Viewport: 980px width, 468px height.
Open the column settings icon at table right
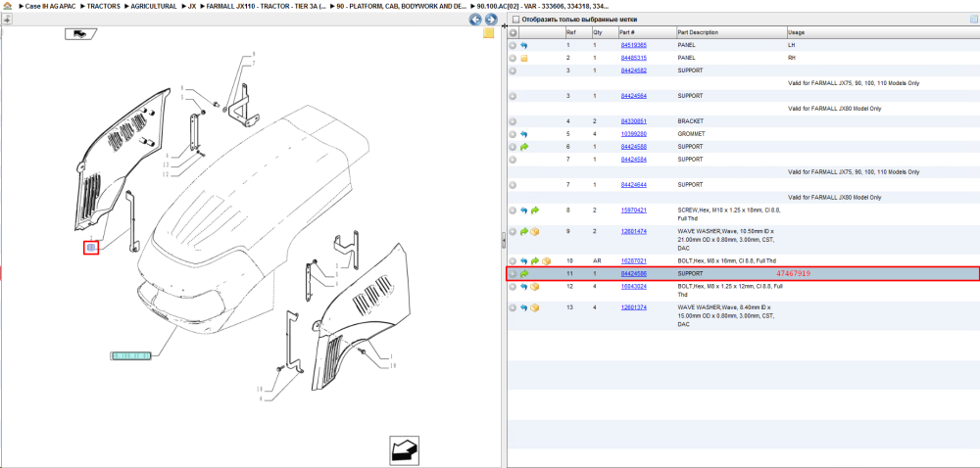point(973,20)
